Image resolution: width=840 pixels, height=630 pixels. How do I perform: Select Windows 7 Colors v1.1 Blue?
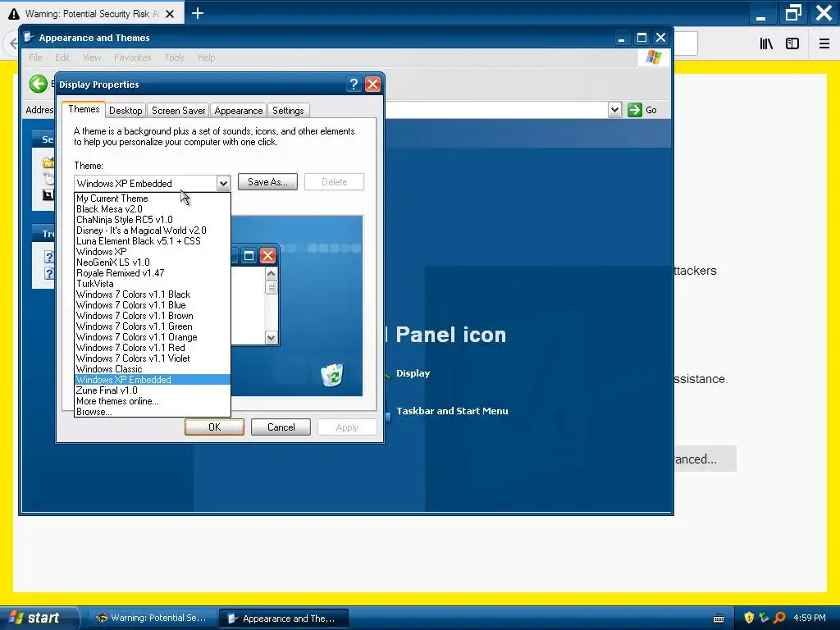click(x=153, y=305)
